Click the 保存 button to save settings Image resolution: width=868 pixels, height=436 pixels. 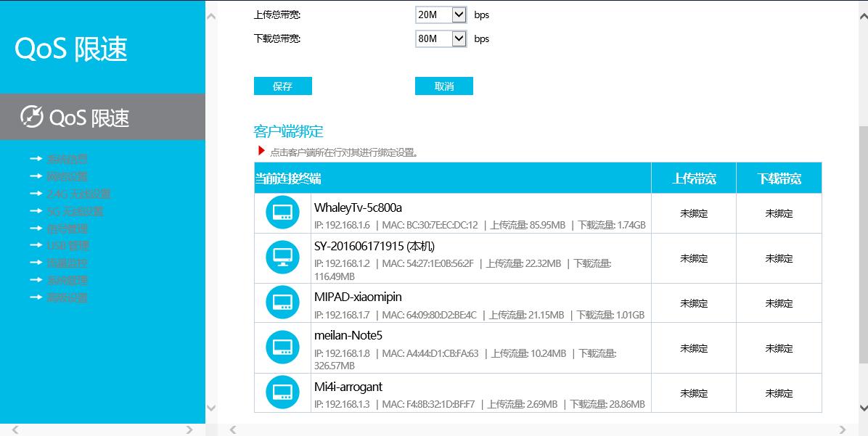pyautogui.click(x=282, y=85)
